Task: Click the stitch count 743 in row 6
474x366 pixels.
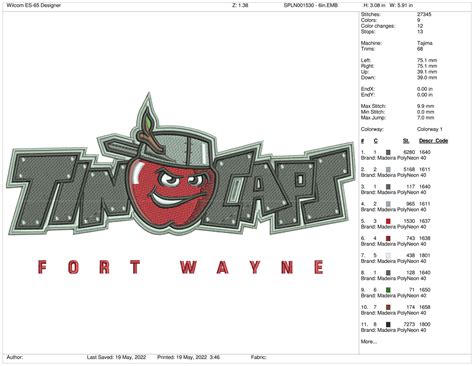Action: click(x=410, y=238)
